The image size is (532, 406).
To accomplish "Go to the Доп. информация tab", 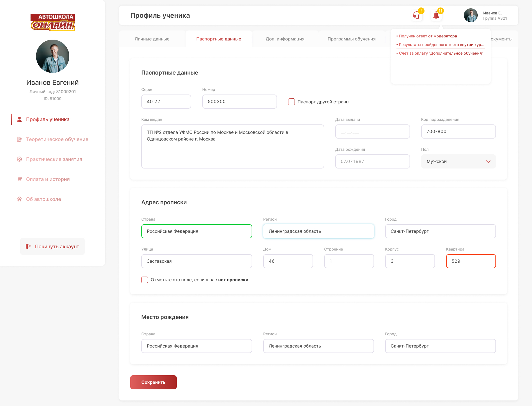I will [285, 39].
